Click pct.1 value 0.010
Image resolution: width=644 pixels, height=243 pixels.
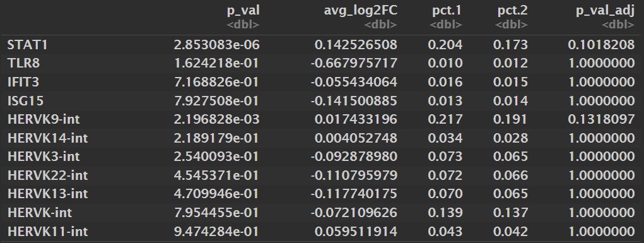coord(445,63)
